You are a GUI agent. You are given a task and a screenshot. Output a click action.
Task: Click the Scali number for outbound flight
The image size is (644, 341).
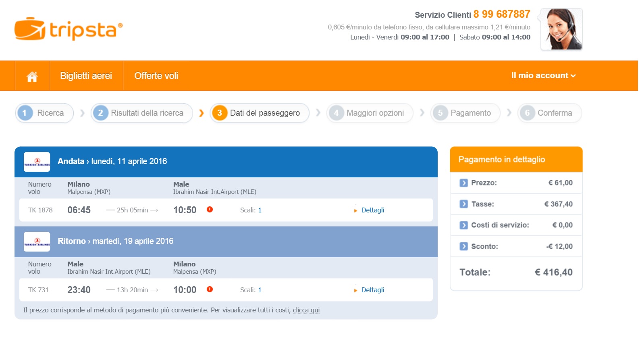coord(260,210)
